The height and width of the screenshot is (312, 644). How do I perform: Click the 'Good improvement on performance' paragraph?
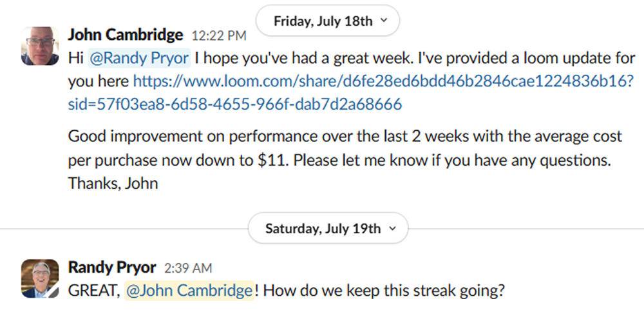[345, 159]
